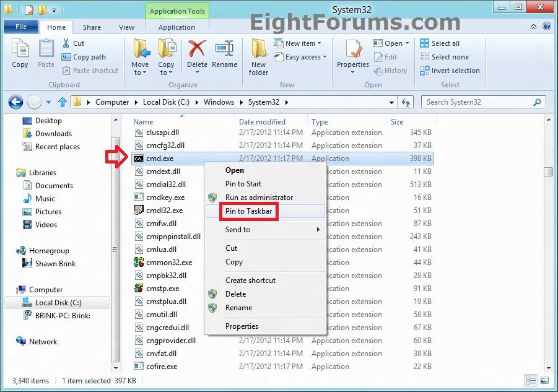Viewport: 558px width, 392px height.
Task: Click Select all in the ribbon
Action: pos(445,43)
